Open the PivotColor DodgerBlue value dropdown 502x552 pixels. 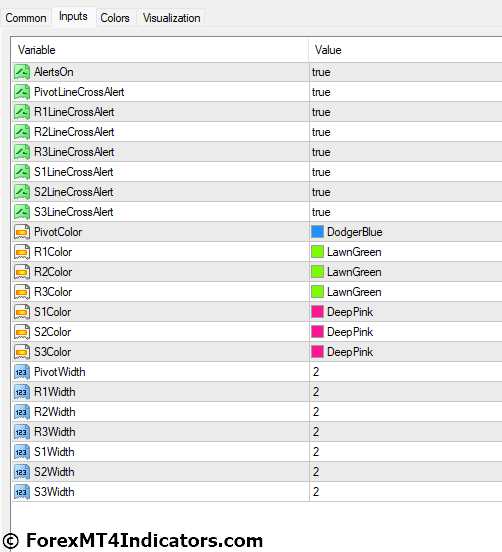pos(406,232)
